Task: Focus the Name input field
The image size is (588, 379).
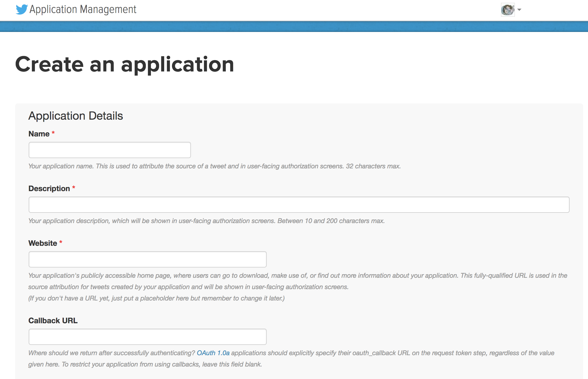Action: coord(110,150)
